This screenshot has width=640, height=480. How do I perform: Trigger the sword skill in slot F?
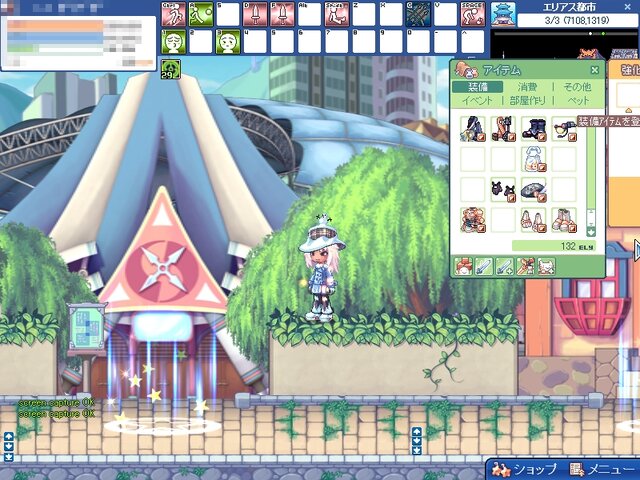pos(282,15)
